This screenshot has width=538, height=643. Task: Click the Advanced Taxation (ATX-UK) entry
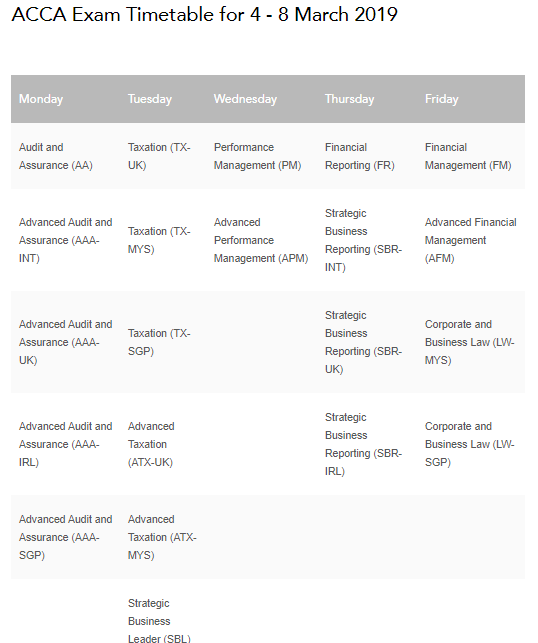click(151, 445)
